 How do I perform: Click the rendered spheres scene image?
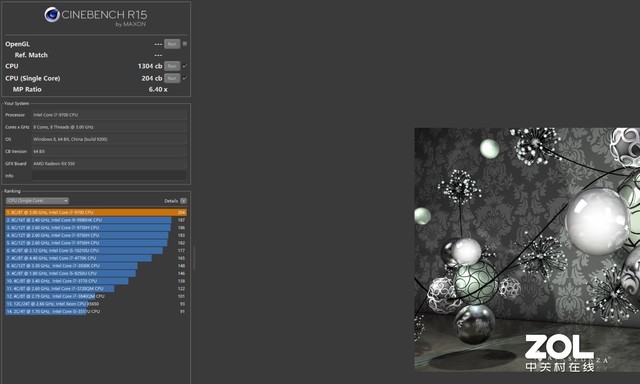(x=527, y=250)
